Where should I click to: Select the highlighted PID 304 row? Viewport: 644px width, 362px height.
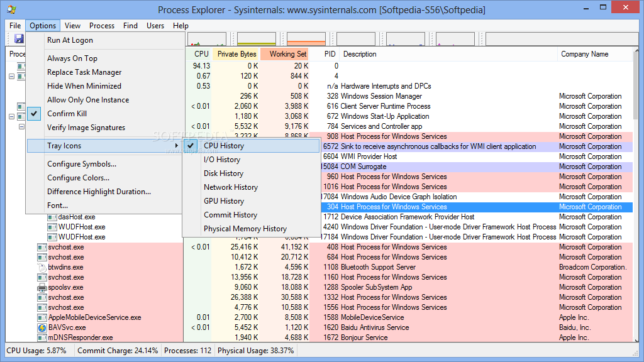477,207
